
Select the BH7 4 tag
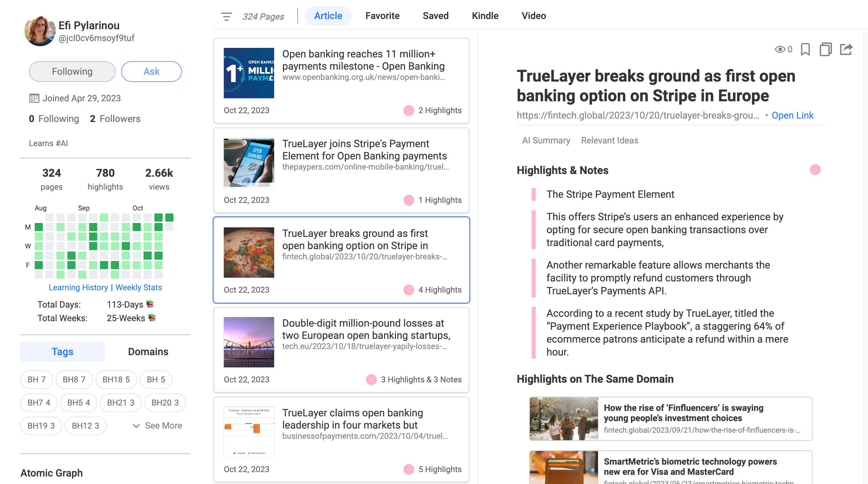coord(39,402)
